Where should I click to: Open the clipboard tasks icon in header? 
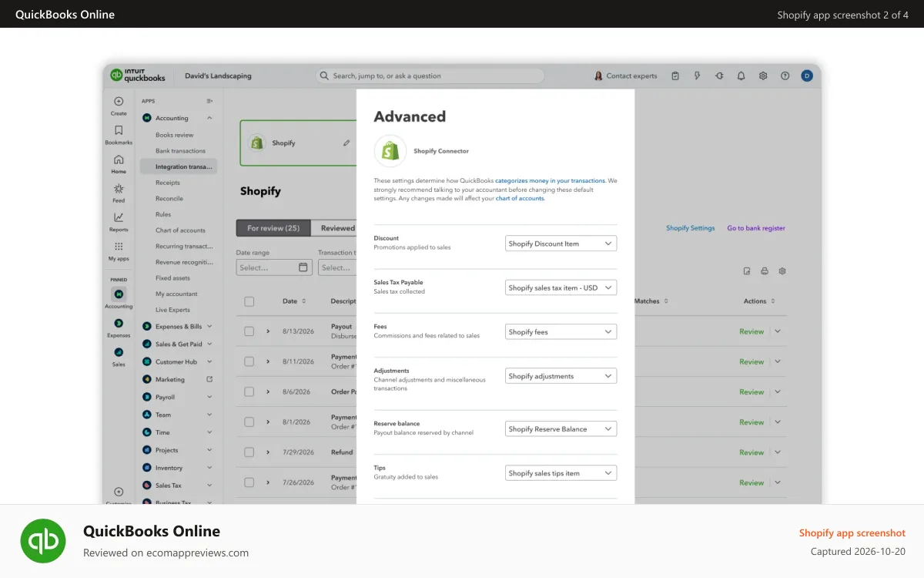coord(675,76)
